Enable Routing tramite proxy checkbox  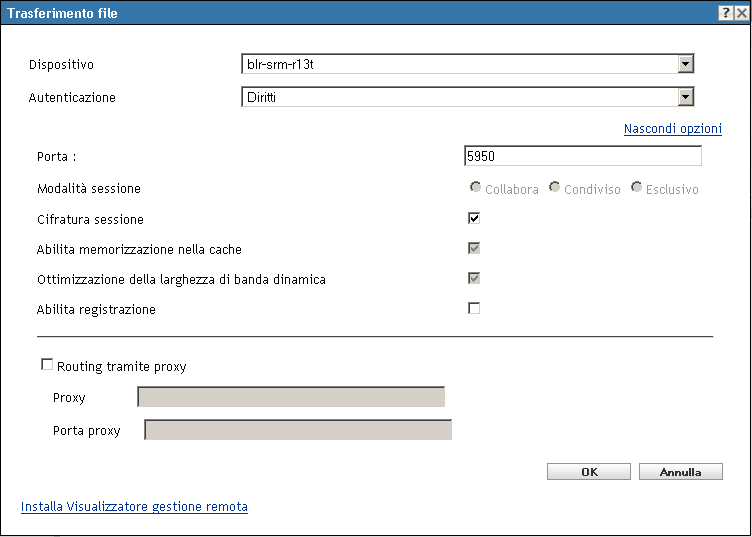[x=47, y=366]
